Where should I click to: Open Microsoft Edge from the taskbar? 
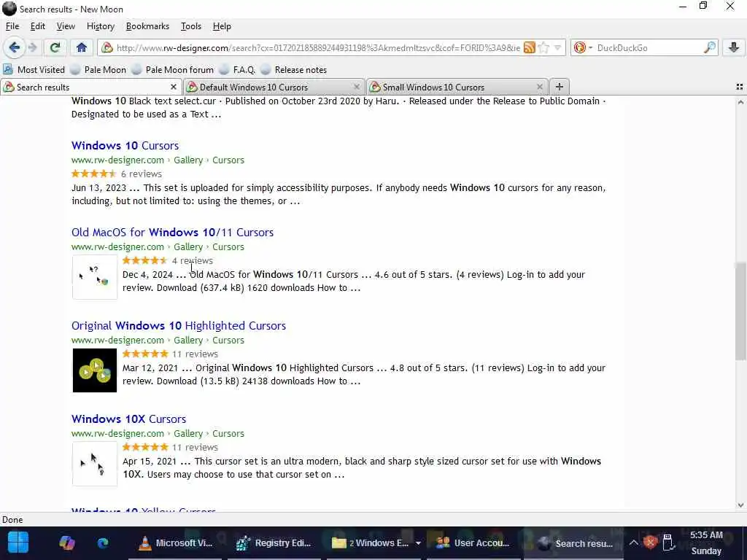103,542
